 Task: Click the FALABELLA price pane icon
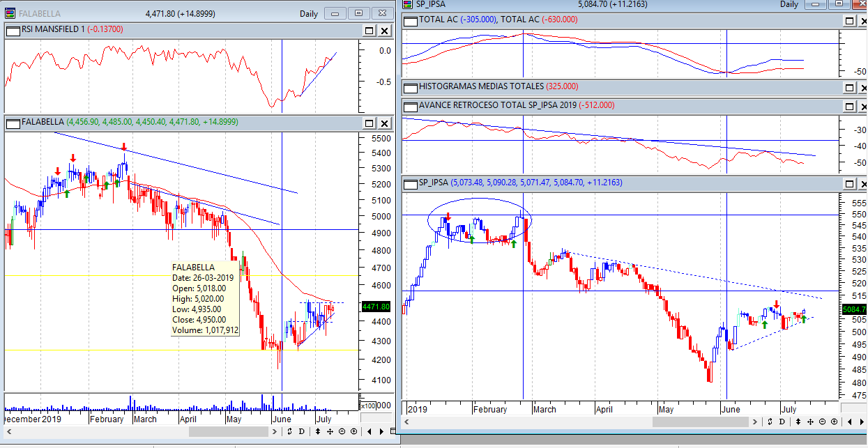point(13,123)
